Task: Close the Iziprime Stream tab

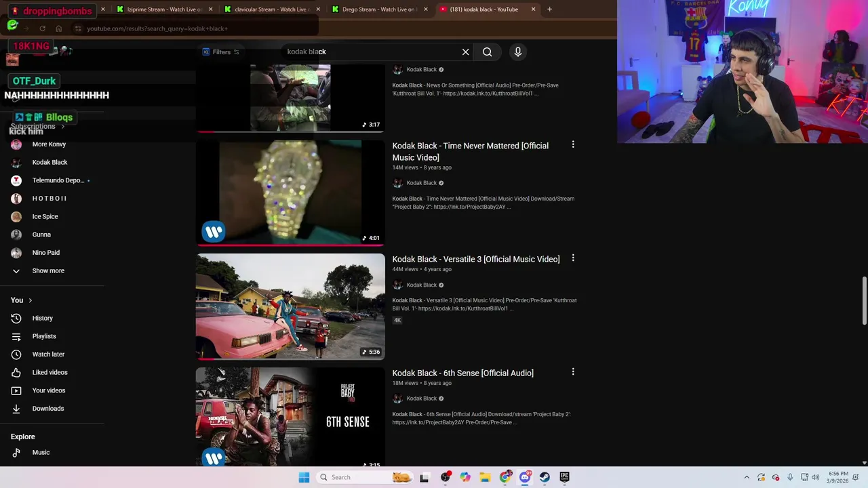Action: (x=210, y=9)
